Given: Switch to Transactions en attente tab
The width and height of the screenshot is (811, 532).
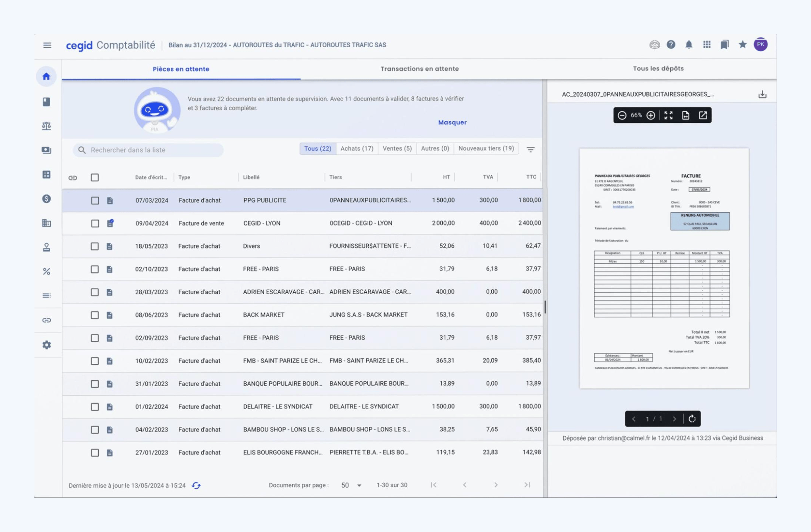Looking at the screenshot, I should (419, 69).
